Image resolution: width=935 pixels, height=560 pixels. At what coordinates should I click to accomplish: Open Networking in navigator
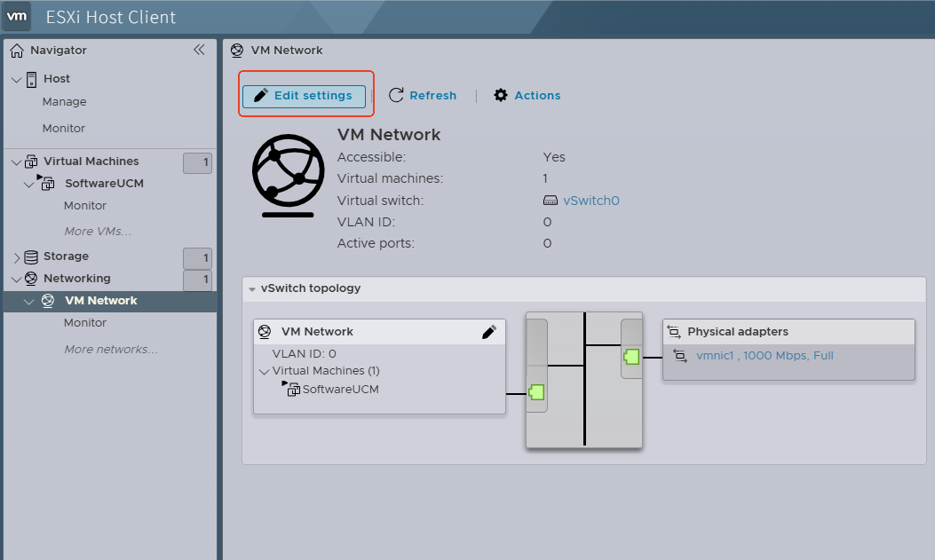click(x=77, y=278)
